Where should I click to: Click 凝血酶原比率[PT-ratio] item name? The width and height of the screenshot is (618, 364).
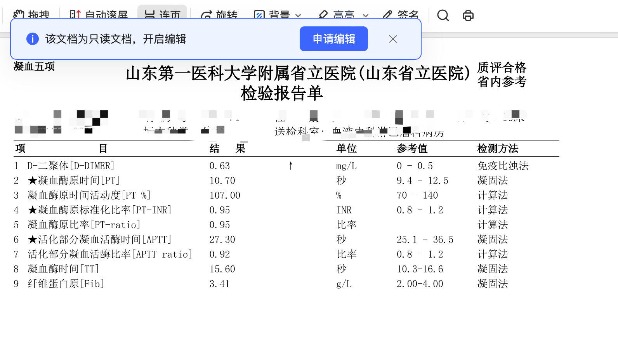84,225
